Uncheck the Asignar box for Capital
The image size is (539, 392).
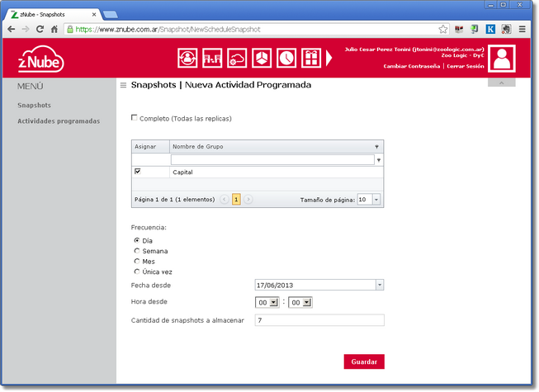138,172
